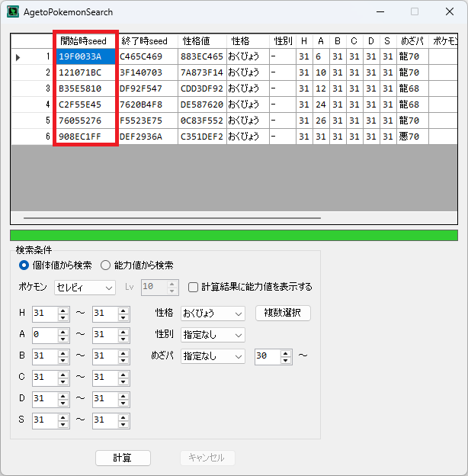Select seed cell 908EC1FF
Image resolution: width=468 pixels, height=476 pixels.
[x=86, y=137]
